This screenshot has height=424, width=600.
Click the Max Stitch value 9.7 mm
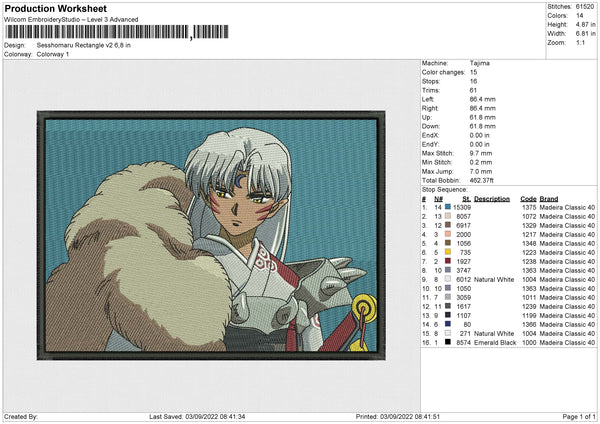tap(481, 153)
